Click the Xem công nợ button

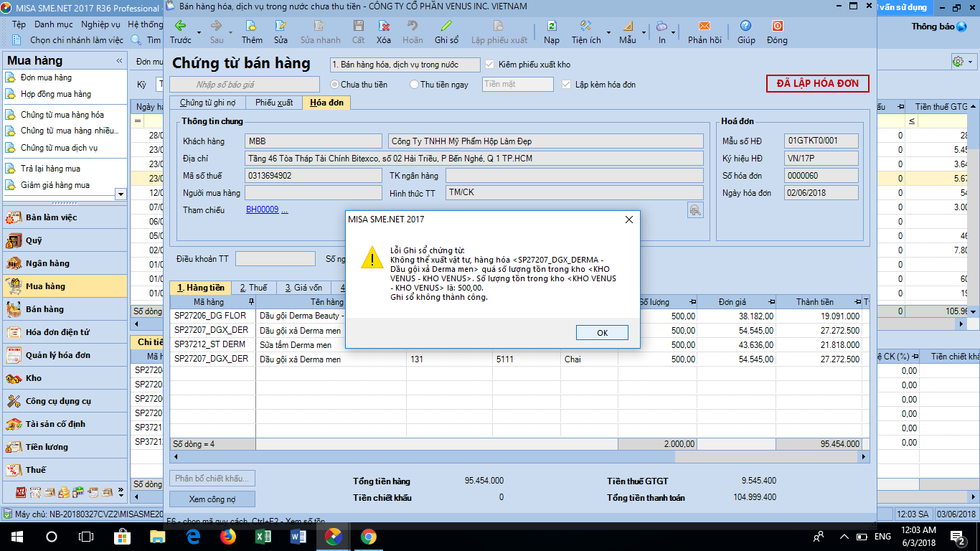coord(212,499)
